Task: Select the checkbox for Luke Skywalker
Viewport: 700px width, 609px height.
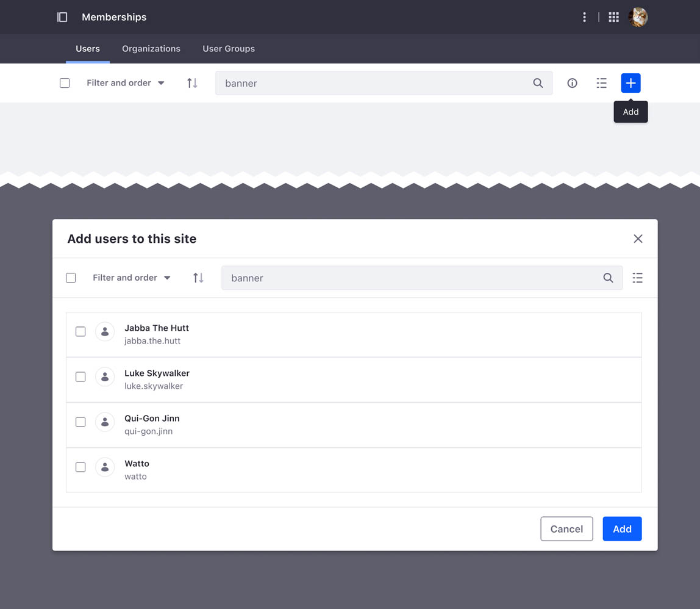Action: 80,377
